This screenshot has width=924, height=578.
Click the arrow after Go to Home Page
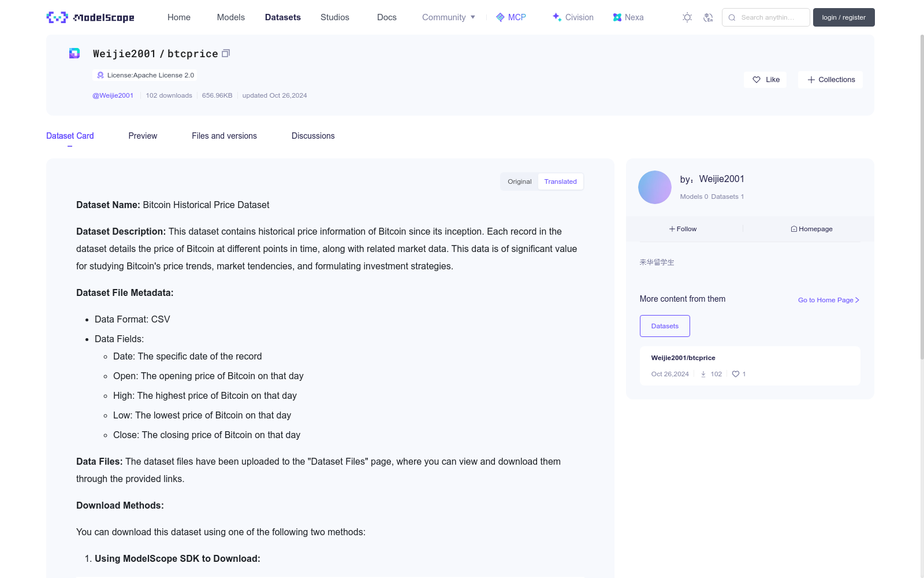point(857,300)
